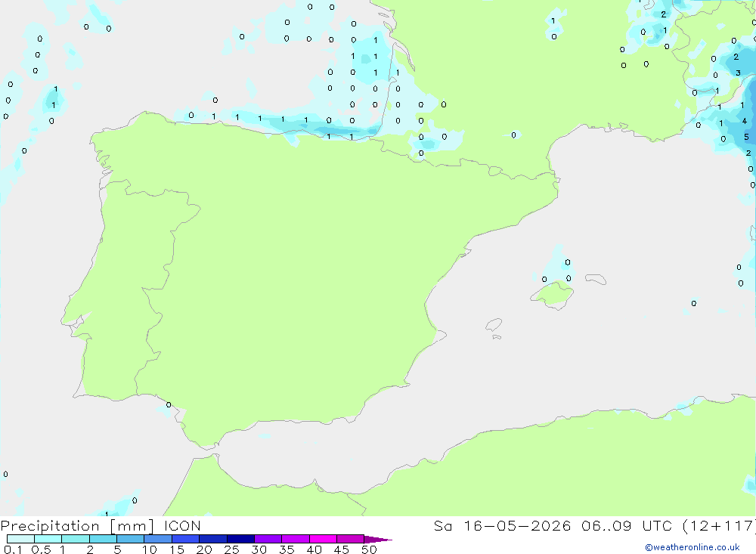Viewport: 756px width, 554px height.
Task: Click the 'Sa 16-05-2026' date text
Action: tap(503, 526)
